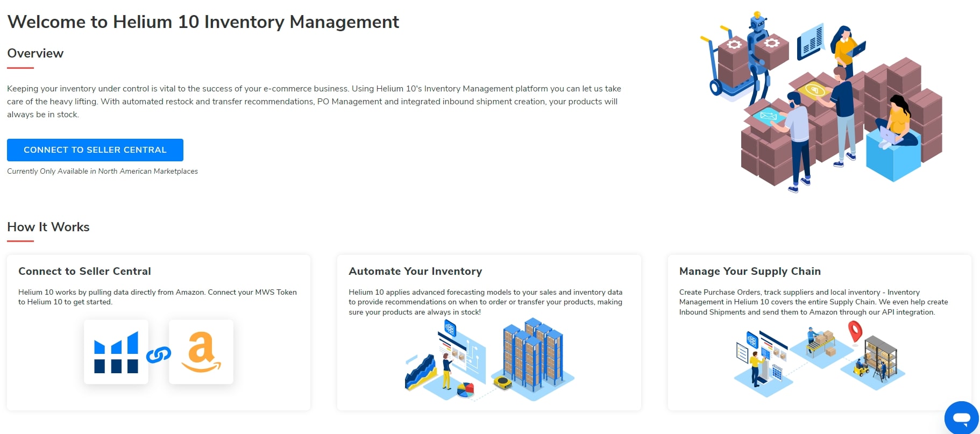Click the How It Works heading
980x434 pixels.
(48, 227)
